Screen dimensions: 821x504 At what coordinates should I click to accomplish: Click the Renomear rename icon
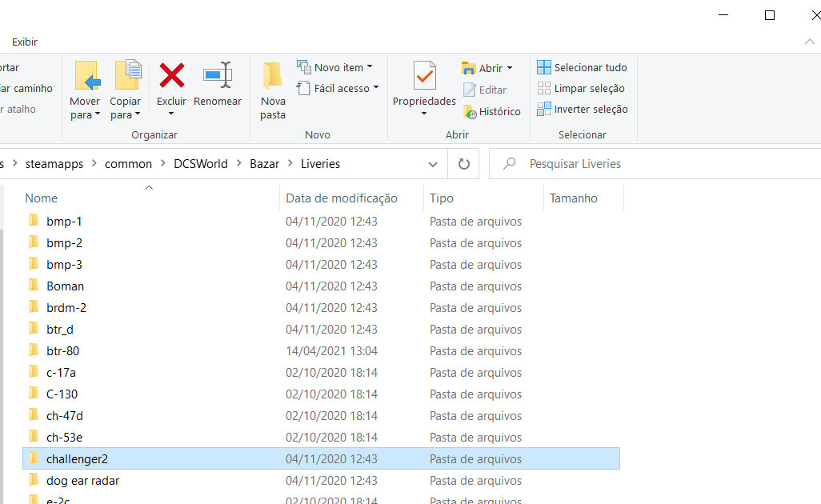tap(218, 75)
